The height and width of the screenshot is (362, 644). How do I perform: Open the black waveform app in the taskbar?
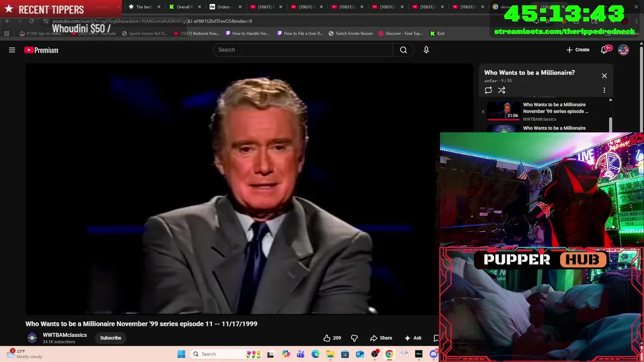419,354
